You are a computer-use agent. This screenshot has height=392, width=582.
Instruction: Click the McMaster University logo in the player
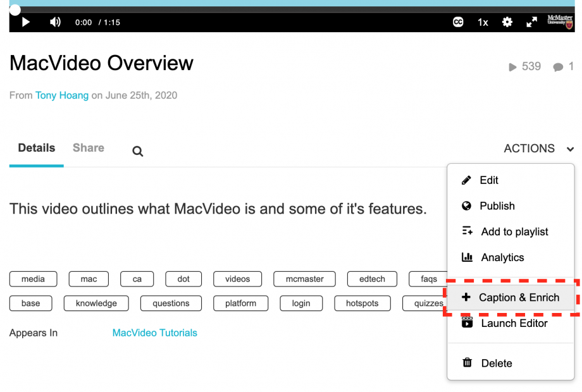pos(560,21)
